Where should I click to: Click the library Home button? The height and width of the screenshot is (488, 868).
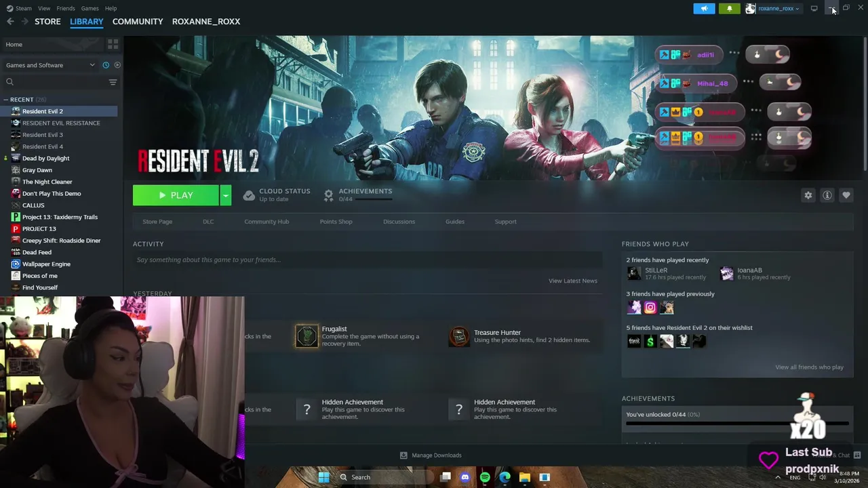52,44
